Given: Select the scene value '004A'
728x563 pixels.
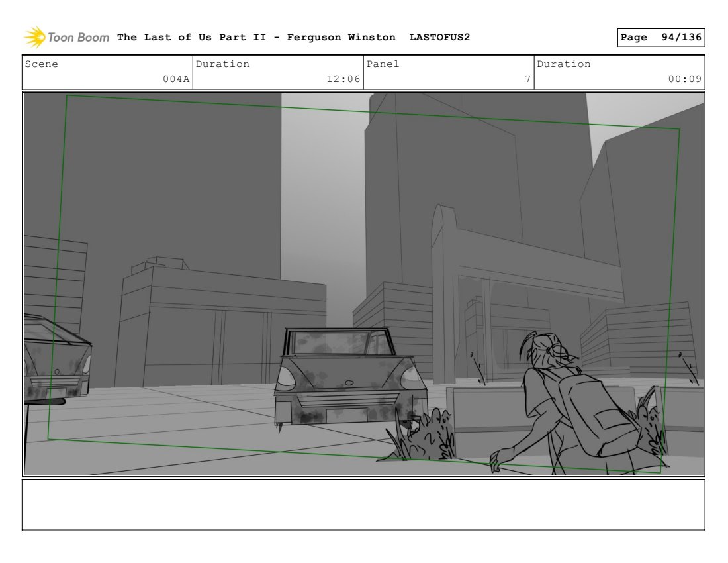Looking at the screenshot, I should [x=176, y=79].
